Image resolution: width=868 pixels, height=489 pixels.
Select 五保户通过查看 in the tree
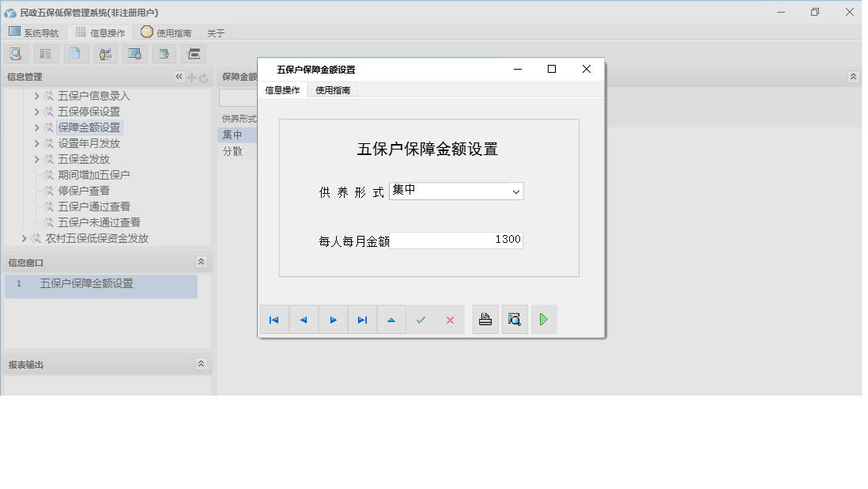click(x=91, y=207)
